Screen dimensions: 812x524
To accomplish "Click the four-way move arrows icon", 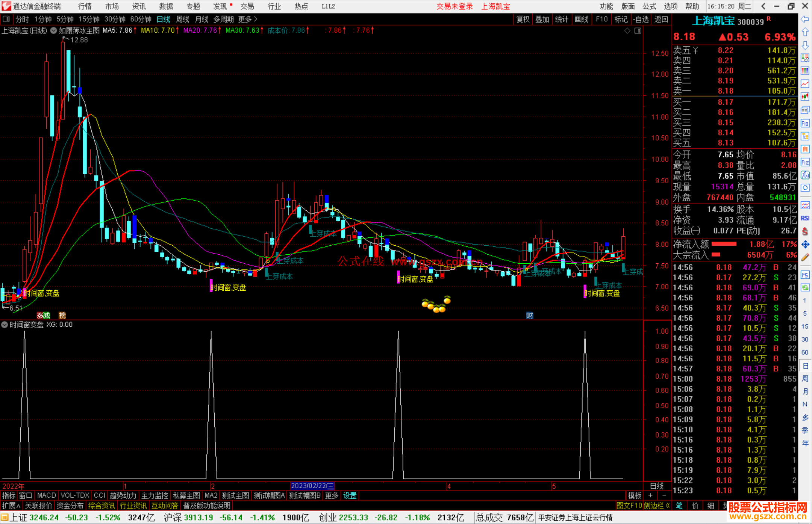I will click(805, 245).
